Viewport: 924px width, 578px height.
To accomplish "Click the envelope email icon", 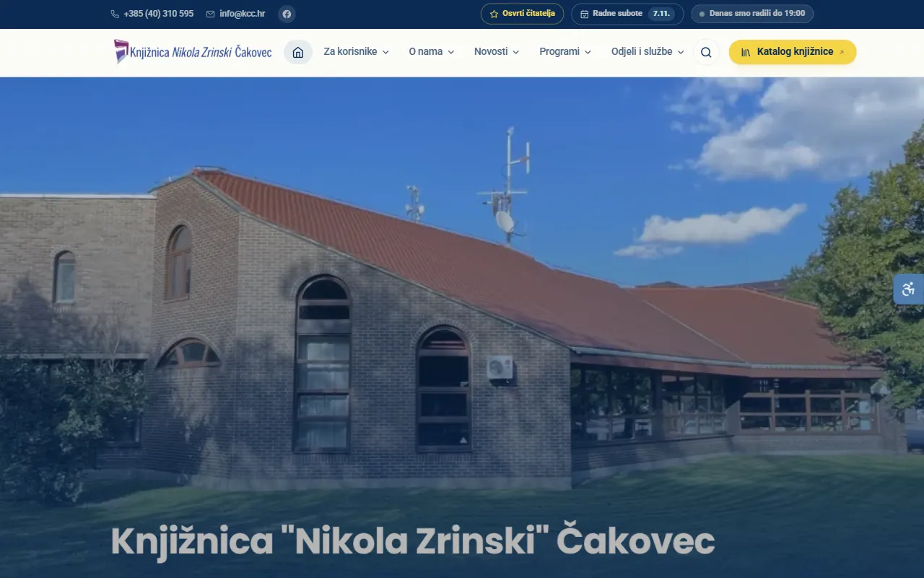I will pos(211,14).
